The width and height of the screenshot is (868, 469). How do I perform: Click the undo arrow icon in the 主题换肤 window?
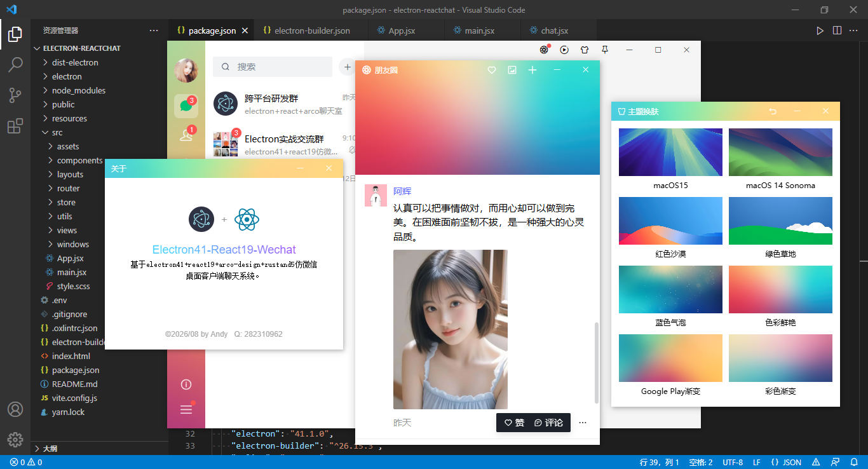tap(773, 111)
